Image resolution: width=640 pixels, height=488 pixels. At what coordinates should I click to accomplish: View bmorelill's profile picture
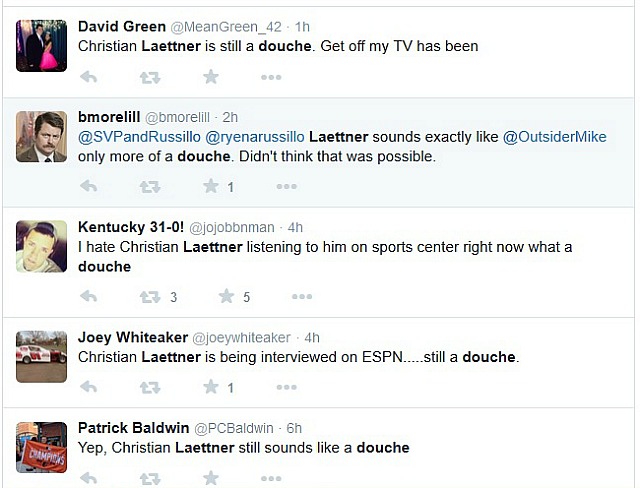42,137
